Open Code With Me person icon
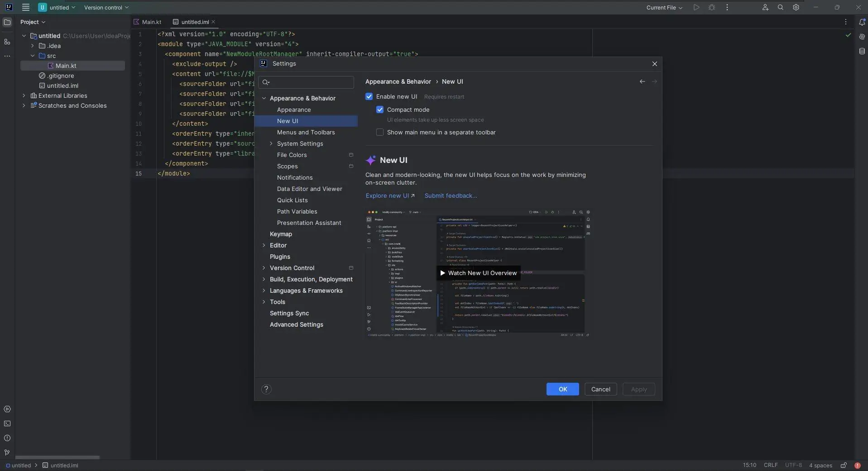Image resolution: width=868 pixels, height=471 pixels. click(x=765, y=7)
